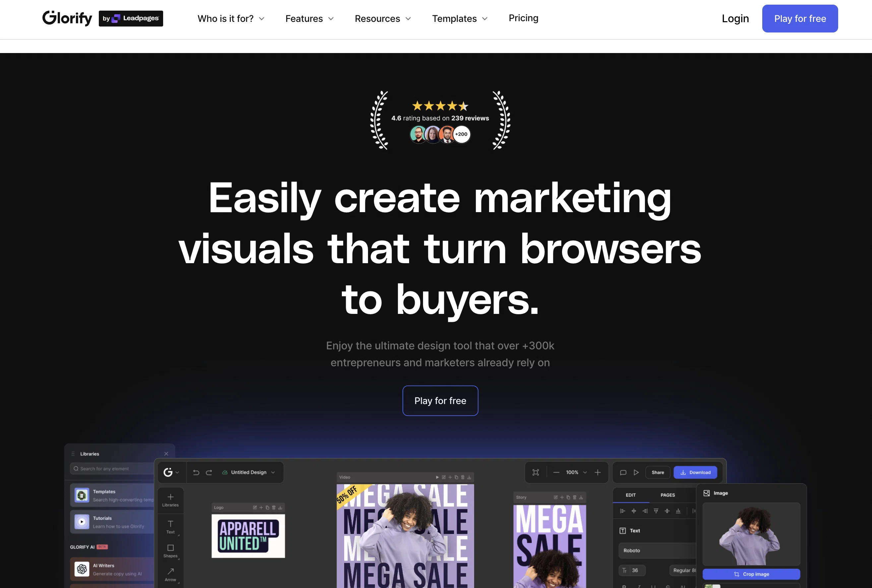The image size is (872, 588).
Task: Open the Templates item in Libraries
Action: pos(112,496)
